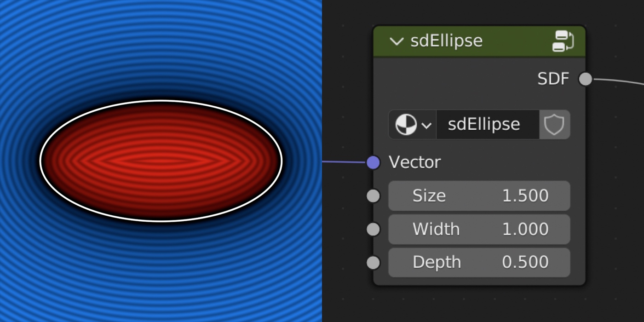
Task: Click the Vector input label
Action: [x=415, y=162]
